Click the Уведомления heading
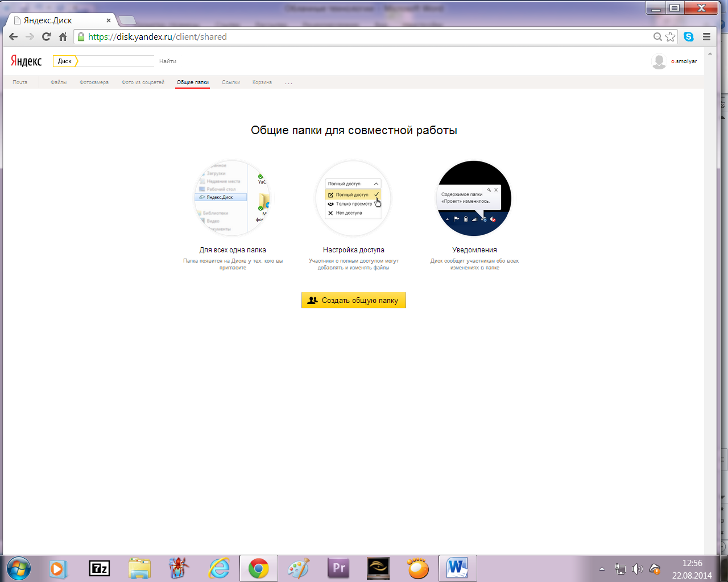Image resolution: width=728 pixels, height=582 pixels. [x=474, y=250]
